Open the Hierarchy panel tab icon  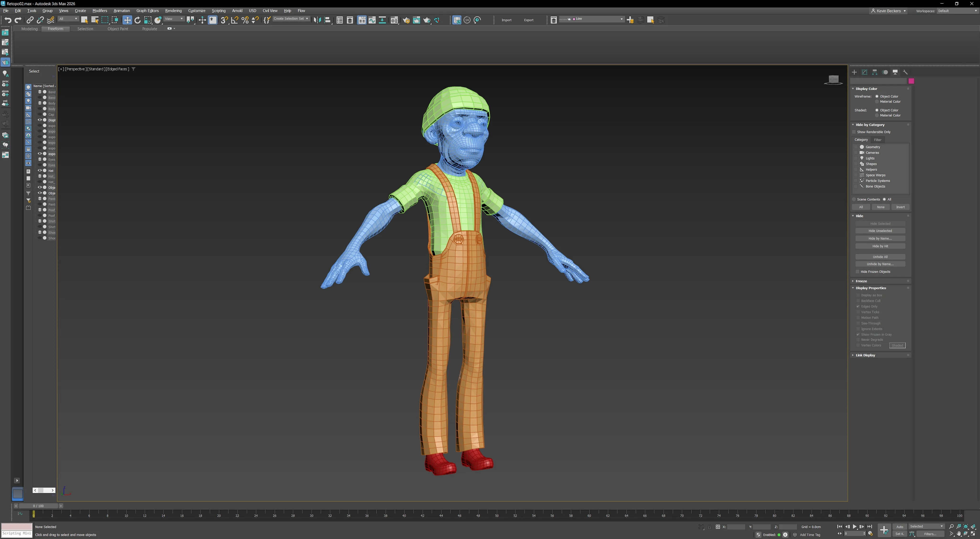tap(875, 72)
